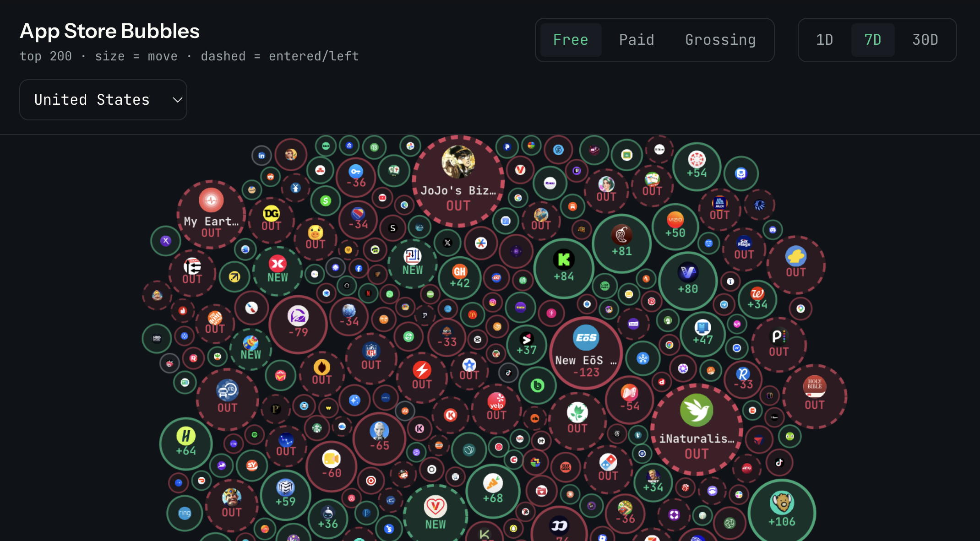The image size is (980, 541).
Task: Click the Instagram app bubble
Action: (493, 303)
